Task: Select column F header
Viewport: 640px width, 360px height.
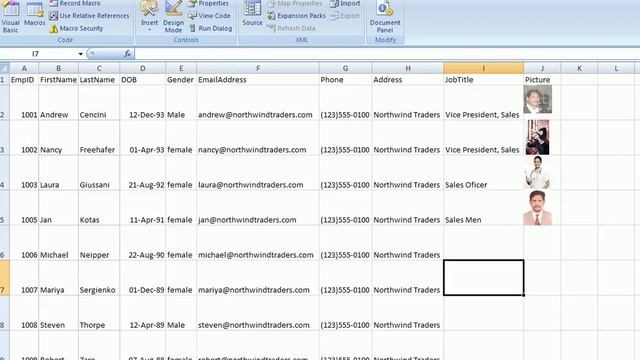Action: click(258, 69)
